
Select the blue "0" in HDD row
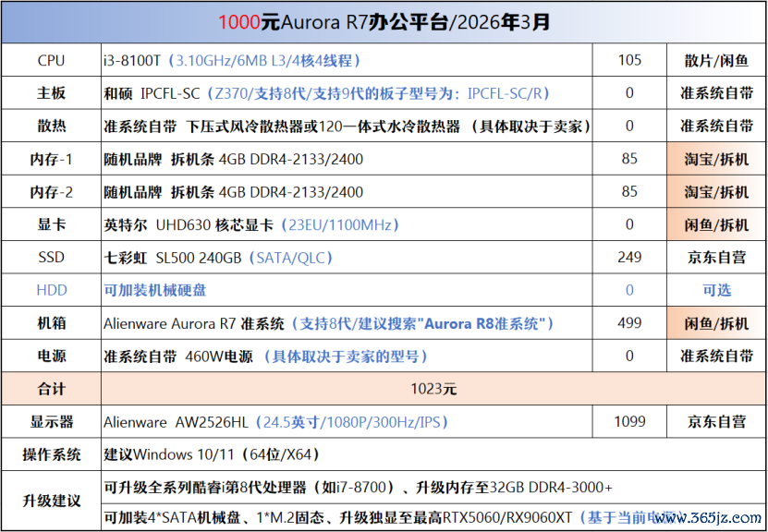pos(629,290)
